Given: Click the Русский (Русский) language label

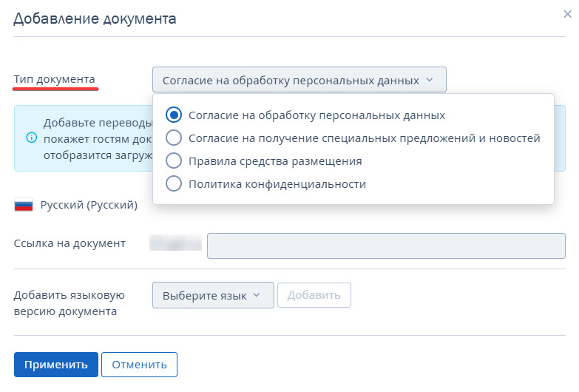Looking at the screenshot, I should coord(89,206).
